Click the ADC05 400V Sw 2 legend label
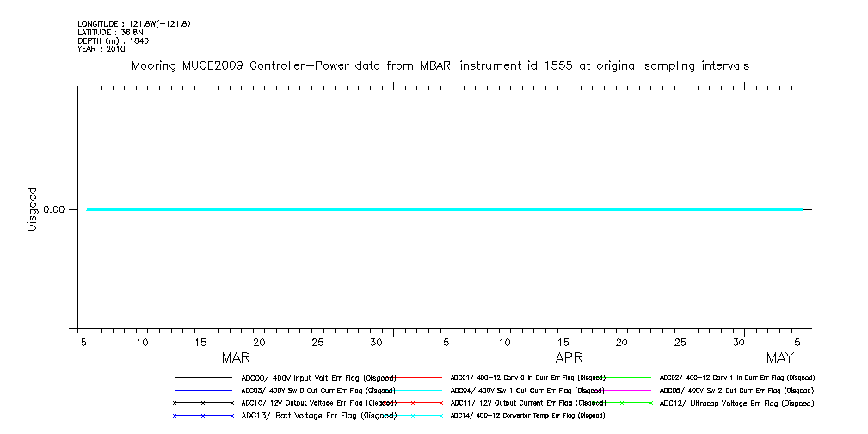 click(x=736, y=390)
